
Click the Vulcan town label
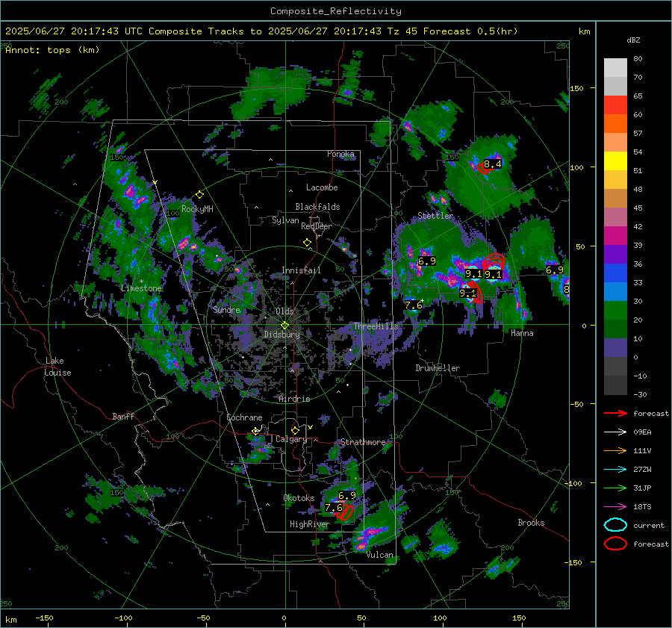tap(379, 555)
